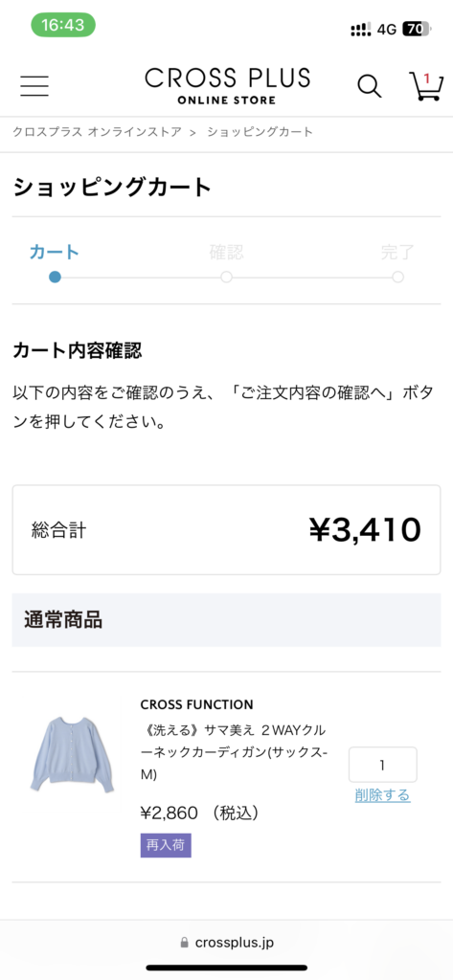Open the hamburger menu
Image resolution: width=453 pixels, height=980 pixels.
tap(34, 85)
